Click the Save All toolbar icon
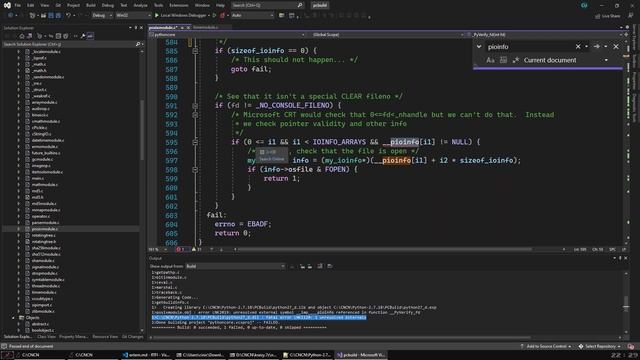640x360 pixels. [x=58, y=16]
